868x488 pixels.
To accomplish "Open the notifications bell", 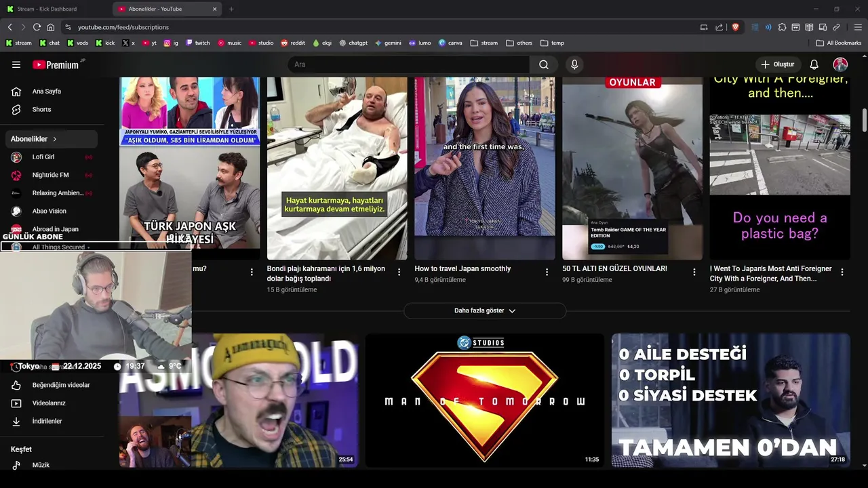I will 814,64.
